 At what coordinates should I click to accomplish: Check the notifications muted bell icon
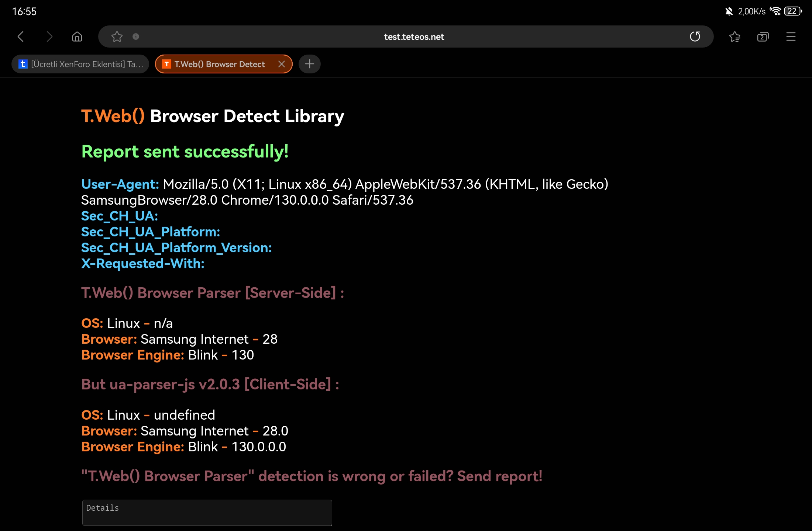coord(729,11)
